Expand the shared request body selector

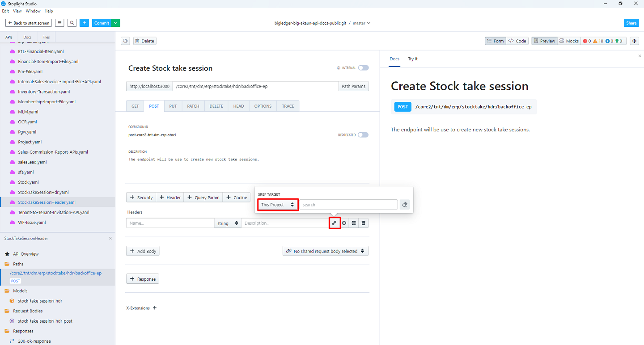pos(326,251)
